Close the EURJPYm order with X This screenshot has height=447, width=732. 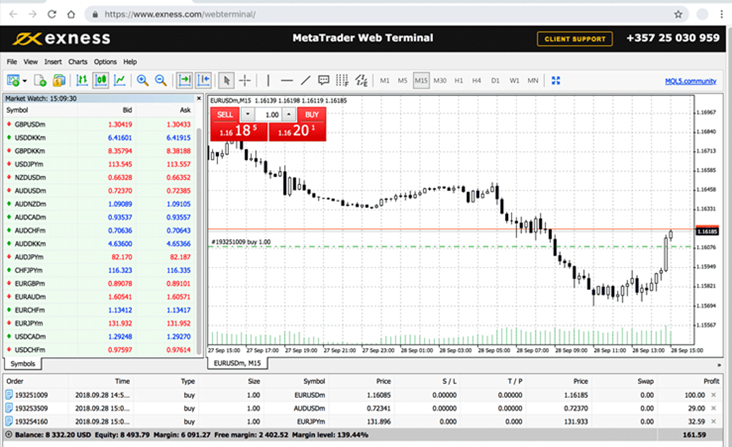[713, 421]
